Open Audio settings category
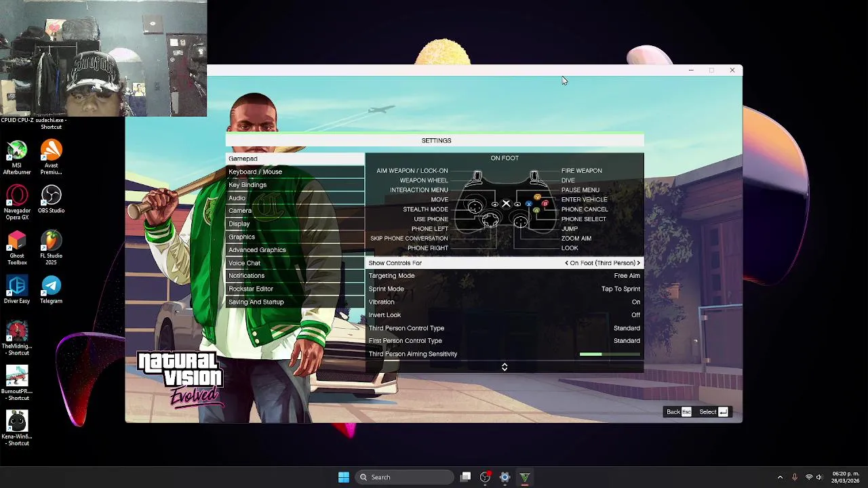 click(295, 198)
